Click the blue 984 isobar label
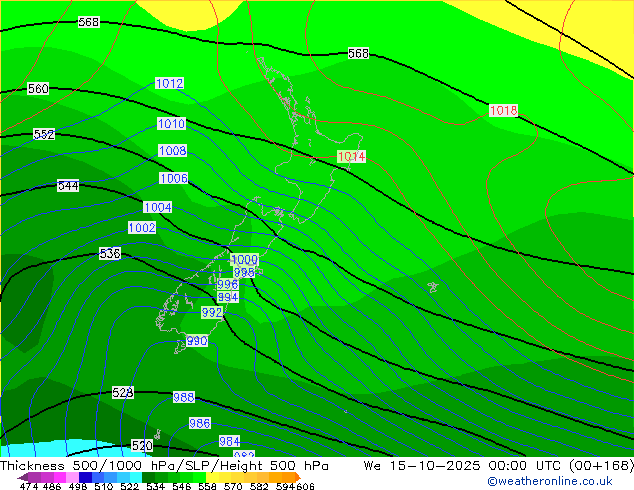Viewport: 634px width, 490px height. point(230,441)
